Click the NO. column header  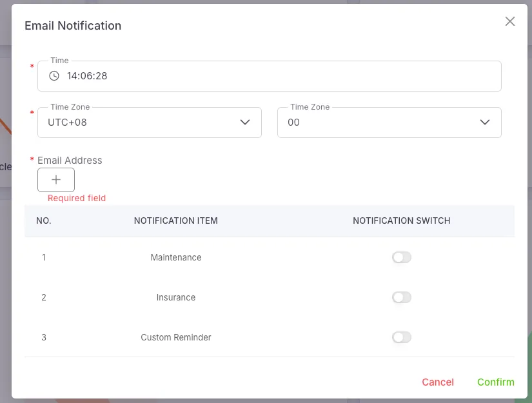pyautogui.click(x=44, y=221)
